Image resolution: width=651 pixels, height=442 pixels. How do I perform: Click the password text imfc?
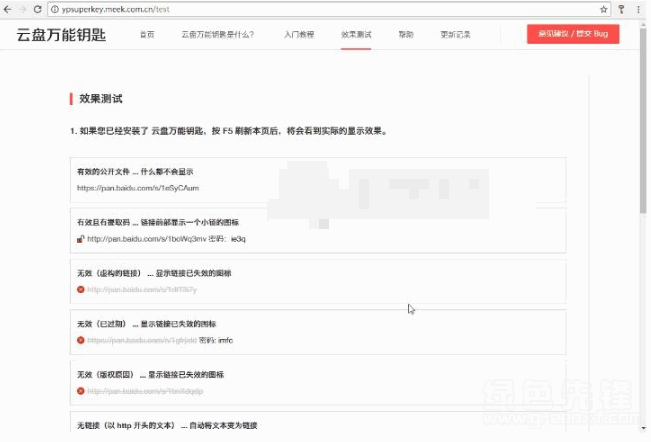[225, 340]
